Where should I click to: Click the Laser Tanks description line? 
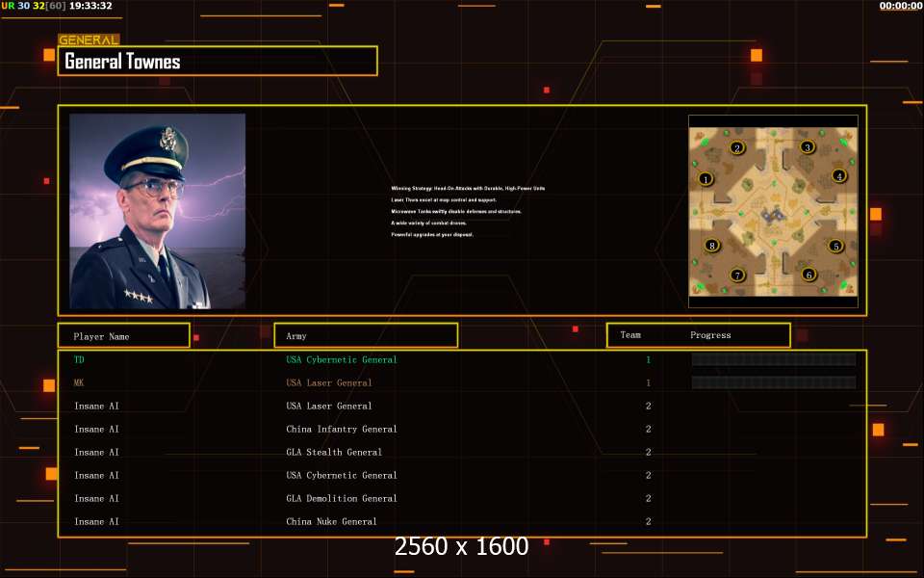[x=444, y=200]
